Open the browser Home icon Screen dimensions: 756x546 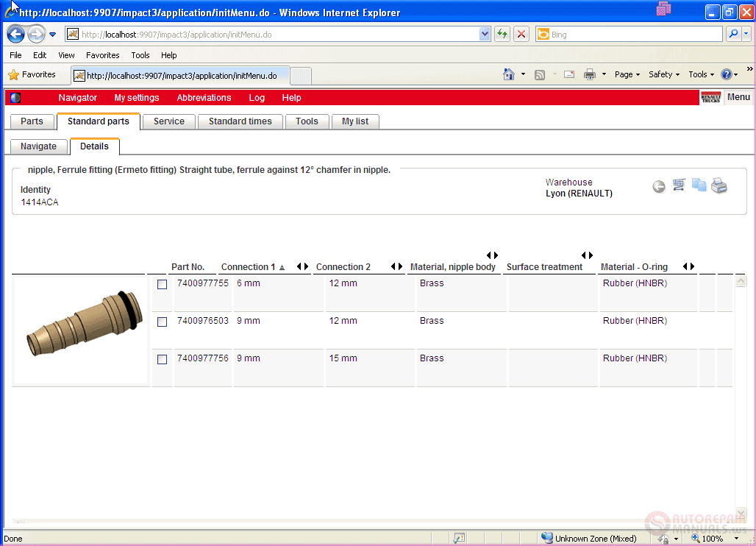(509, 74)
